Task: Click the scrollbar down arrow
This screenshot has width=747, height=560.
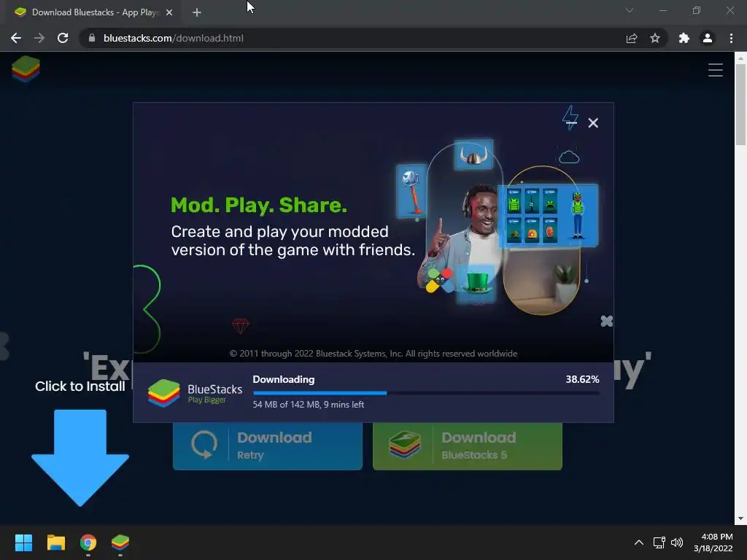Action: click(740, 518)
